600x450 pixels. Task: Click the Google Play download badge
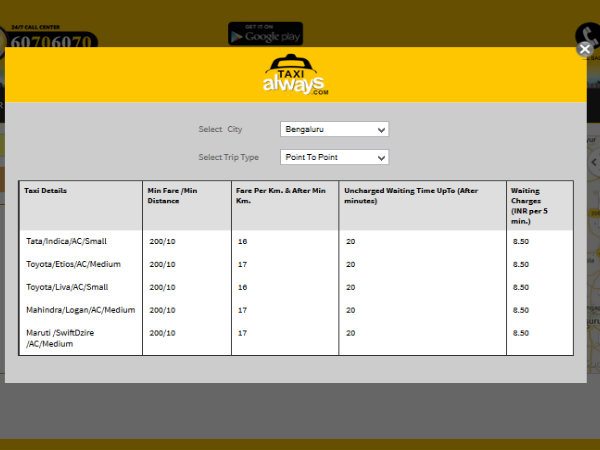coord(265,34)
